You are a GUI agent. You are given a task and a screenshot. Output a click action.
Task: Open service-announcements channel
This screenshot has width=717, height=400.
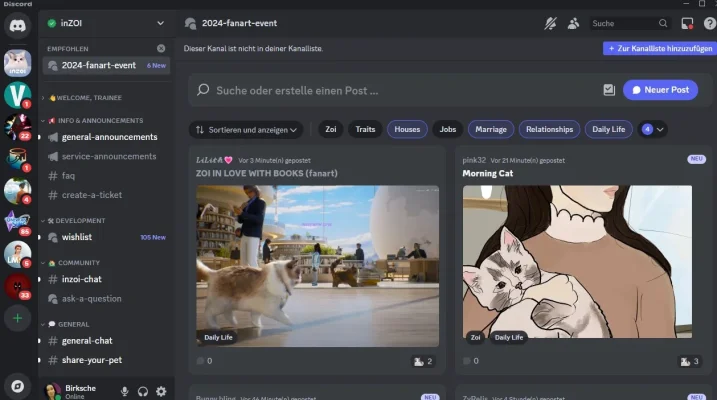106,156
